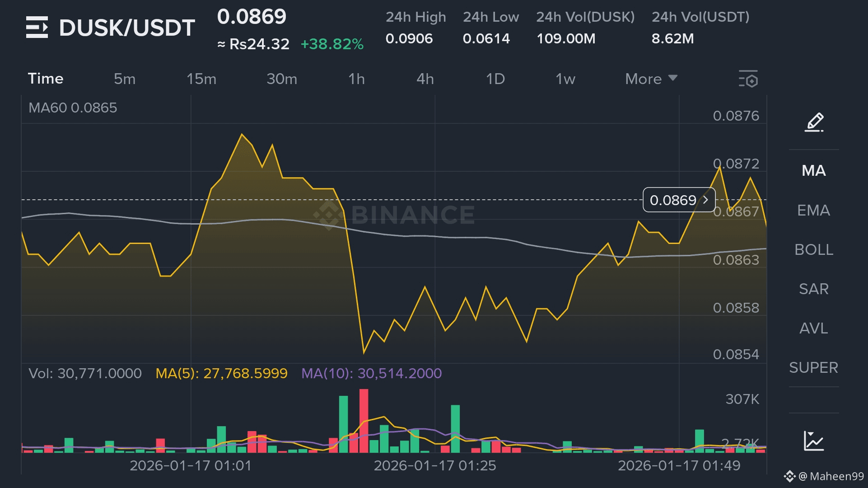868x488 pixels.
Task: Click the MA60 0.0865 indicator label
Action: coord(73,108)
